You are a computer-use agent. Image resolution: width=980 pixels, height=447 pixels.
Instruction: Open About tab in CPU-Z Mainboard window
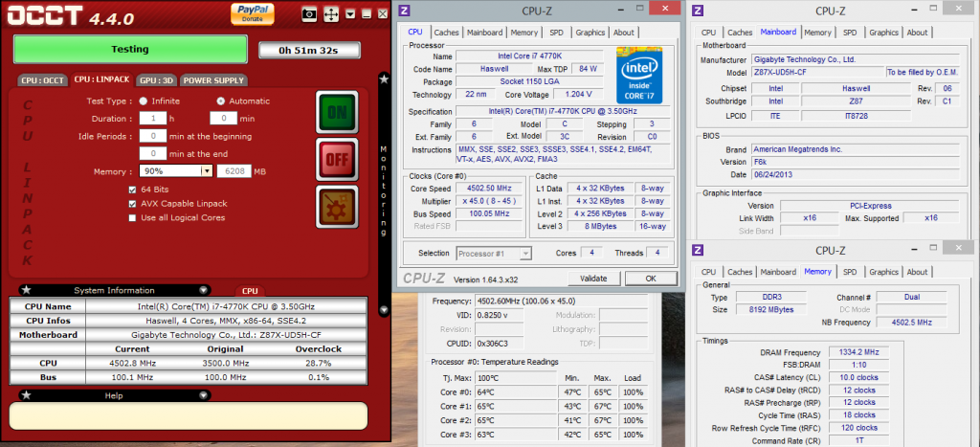(x=918, y=33)
